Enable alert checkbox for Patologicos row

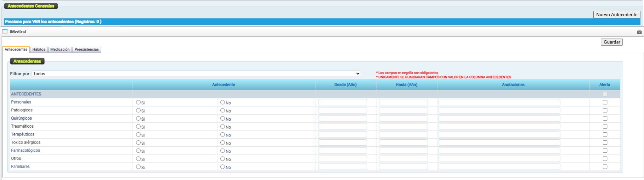(605, 110)
